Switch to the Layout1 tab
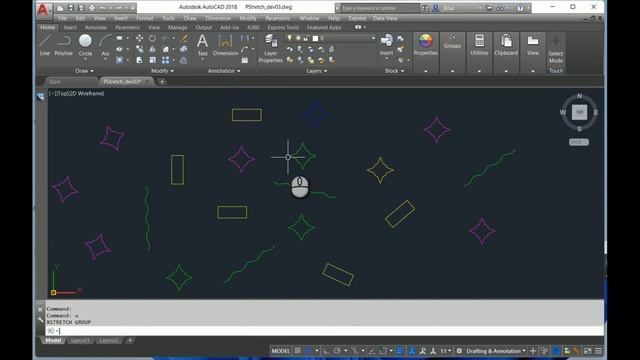This screenshot has width=640, height=360. [80, 340]
